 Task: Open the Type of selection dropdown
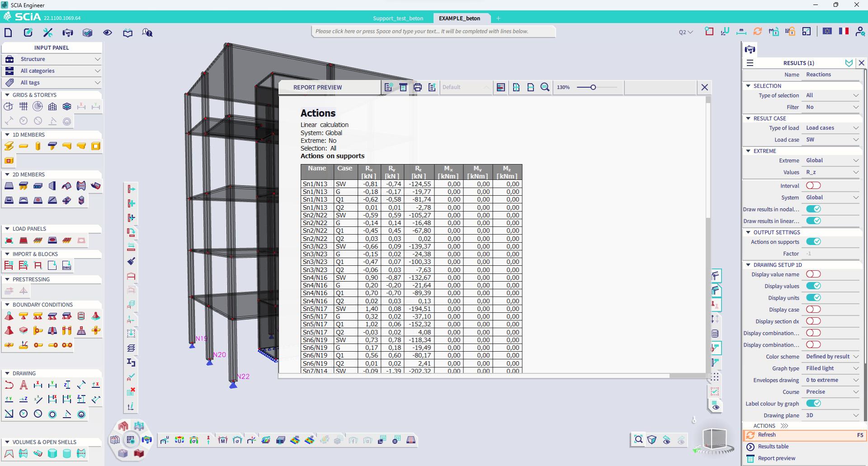(x=832, y=95)
